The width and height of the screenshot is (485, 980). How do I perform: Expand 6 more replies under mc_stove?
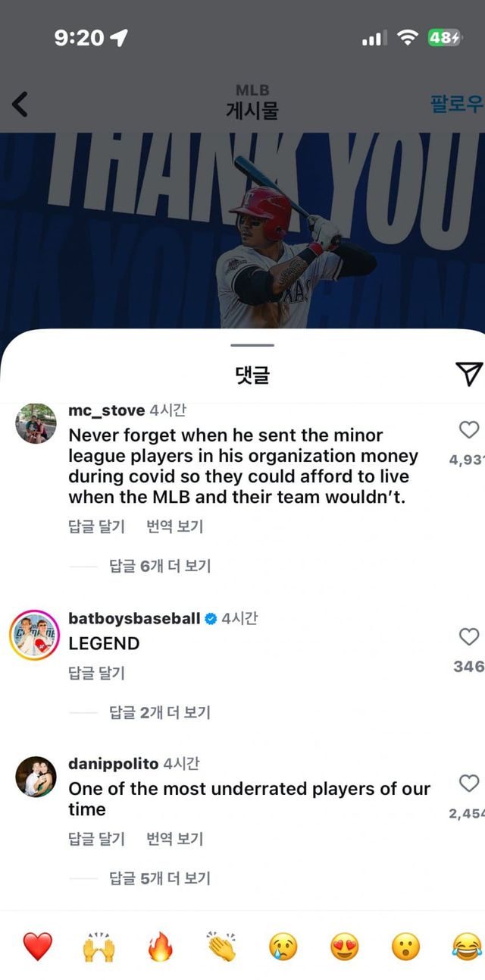[x=160, y=566]
